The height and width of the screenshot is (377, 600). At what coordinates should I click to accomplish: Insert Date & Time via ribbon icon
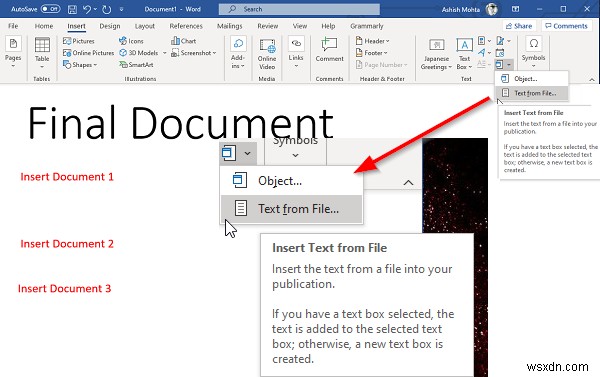[500, 53]
